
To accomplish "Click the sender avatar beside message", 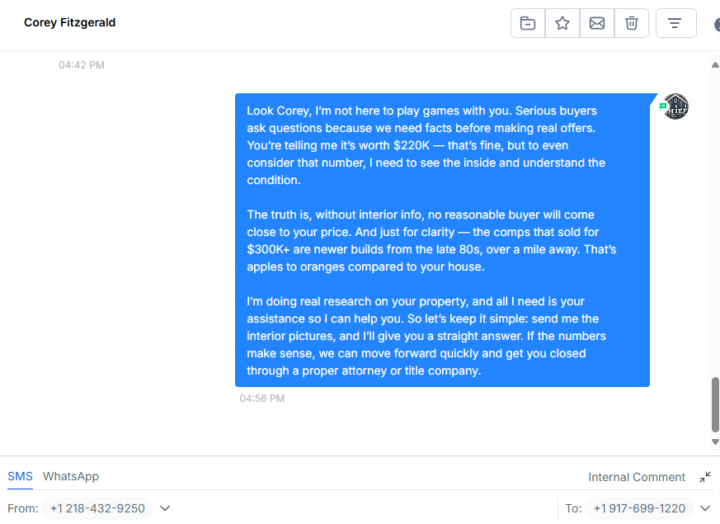I will point(675,106).
